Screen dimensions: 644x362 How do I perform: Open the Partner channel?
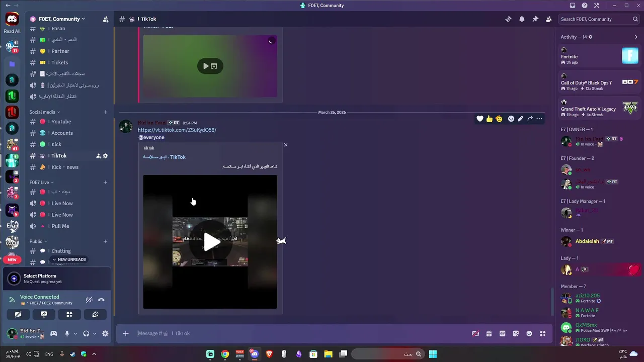(69, 51)
